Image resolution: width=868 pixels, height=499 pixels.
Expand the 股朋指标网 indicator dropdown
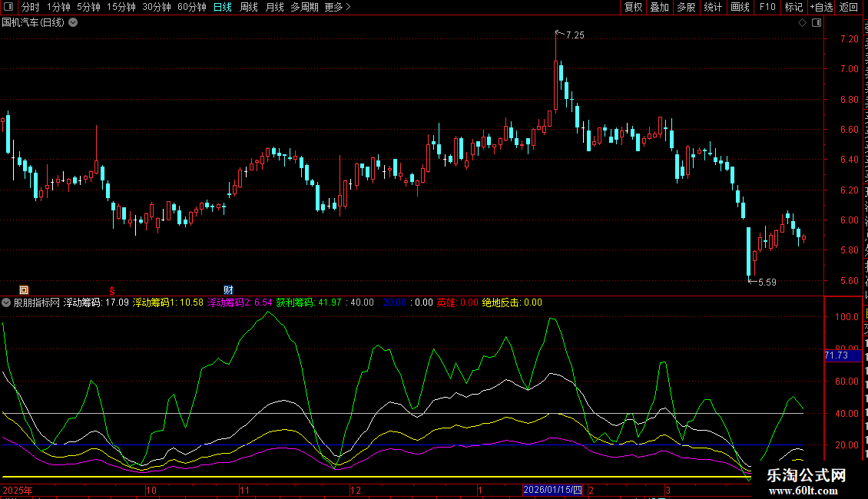[6, 302]
